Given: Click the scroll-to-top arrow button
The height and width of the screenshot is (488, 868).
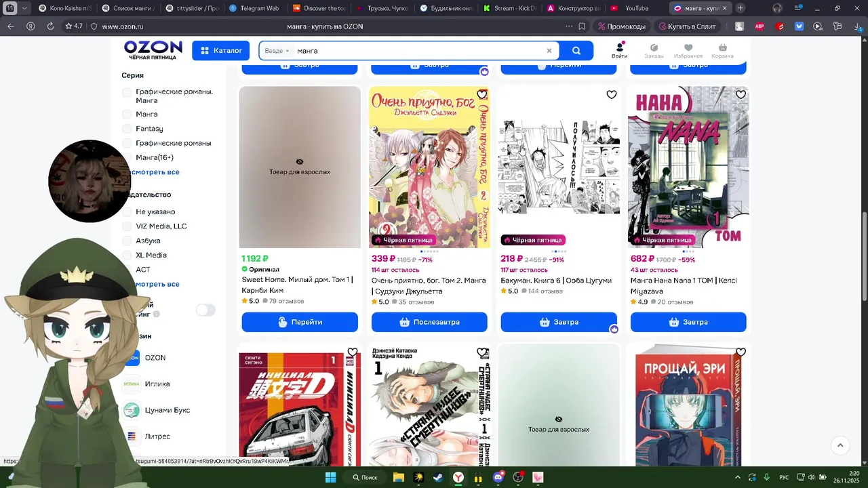Looking at the screenshot, I should point(840,445).
